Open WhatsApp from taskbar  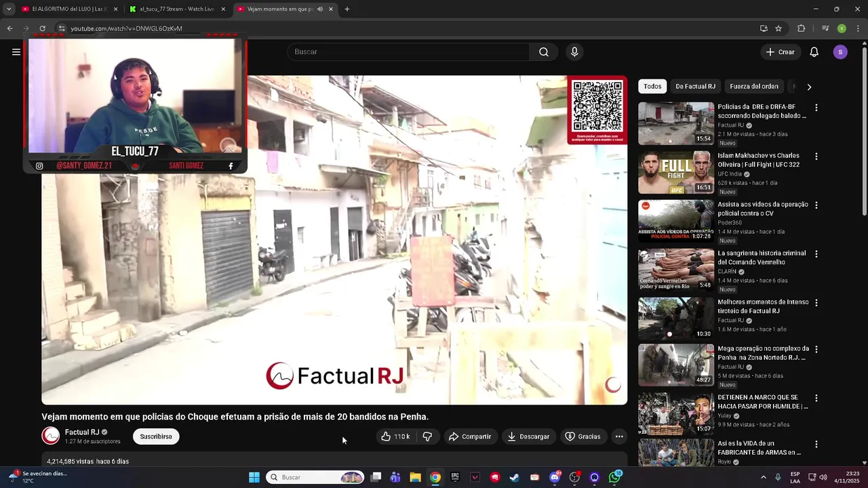(614, 477)
